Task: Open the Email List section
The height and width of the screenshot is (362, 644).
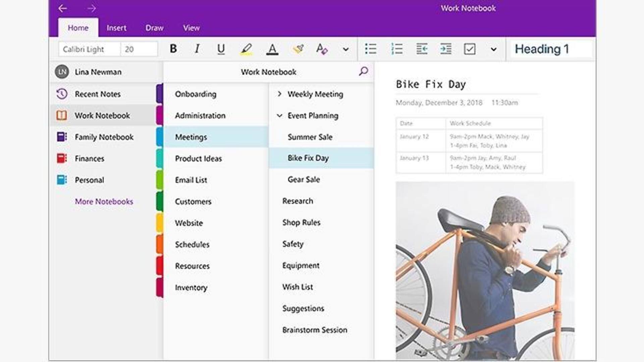Action: pos(216,180)
